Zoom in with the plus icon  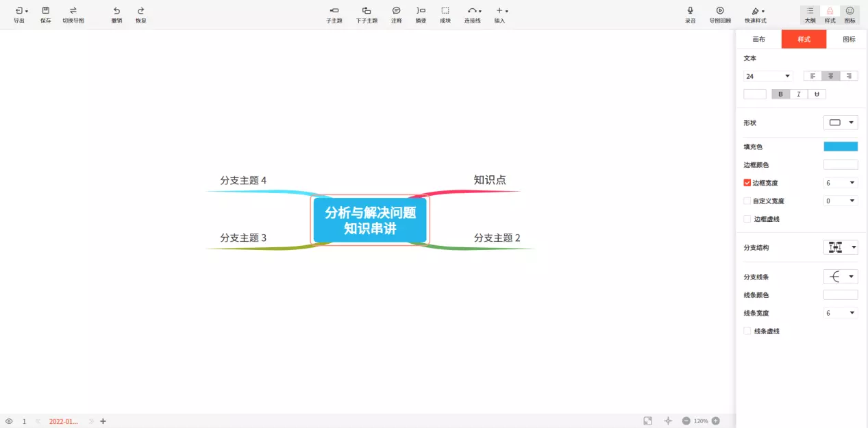[x=715, y=421]
